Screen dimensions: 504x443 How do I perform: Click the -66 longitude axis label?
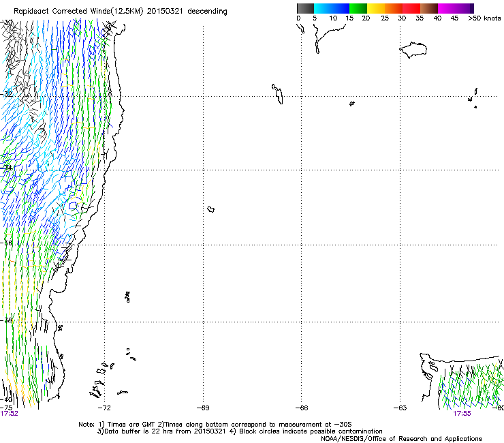pos(302,408)
